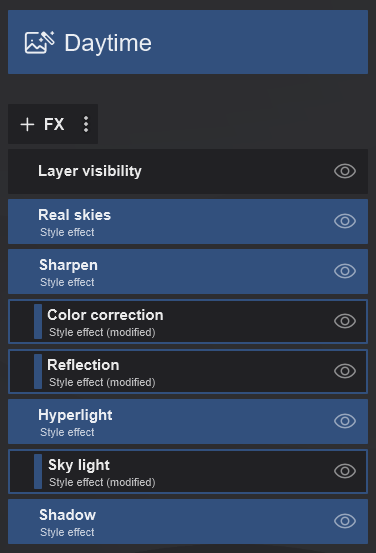Toggle the Layer visibility eye icon

coord(345,171)
